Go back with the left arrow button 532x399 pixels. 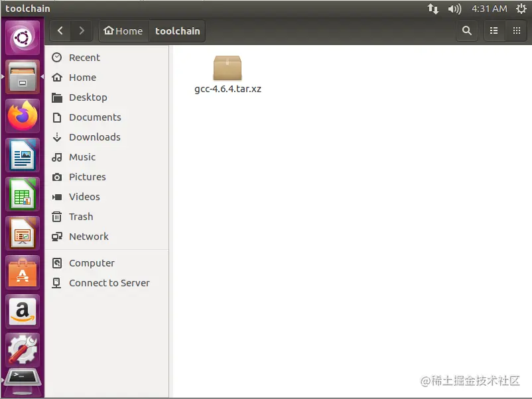[60, 31]
